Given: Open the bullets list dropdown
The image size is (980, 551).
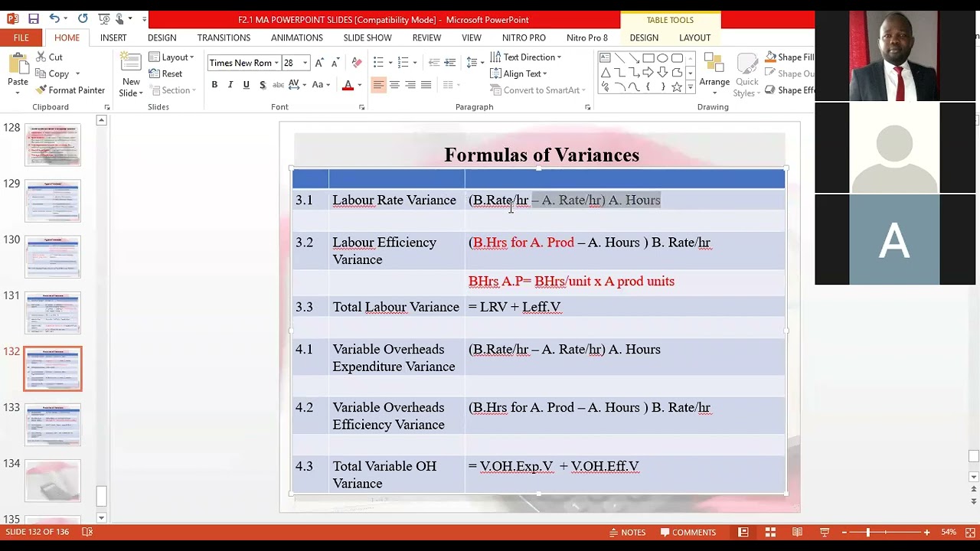Looking at the screenshot, I should 390,63.
